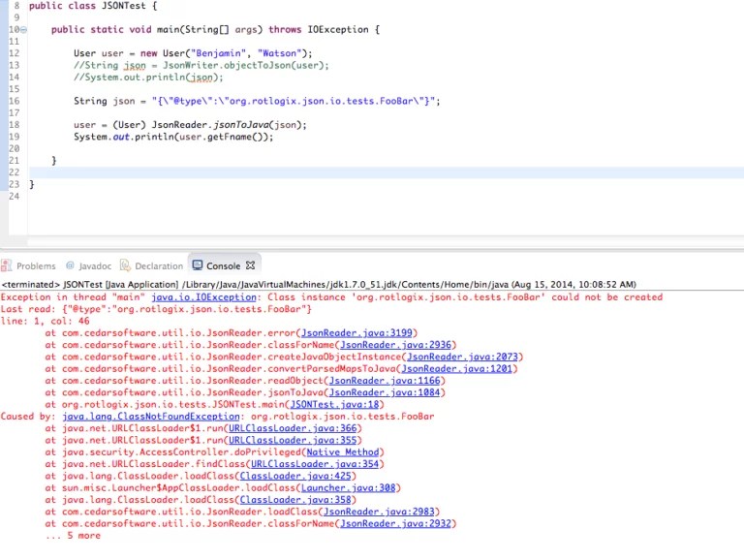
Task: Close the Console tab with its X icon
Action: (251, 265)
